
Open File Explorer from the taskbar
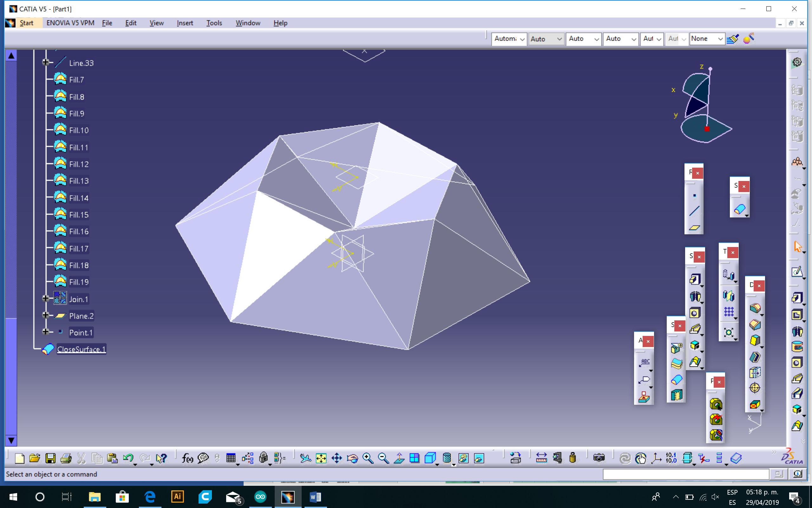[x=95, y=497]
